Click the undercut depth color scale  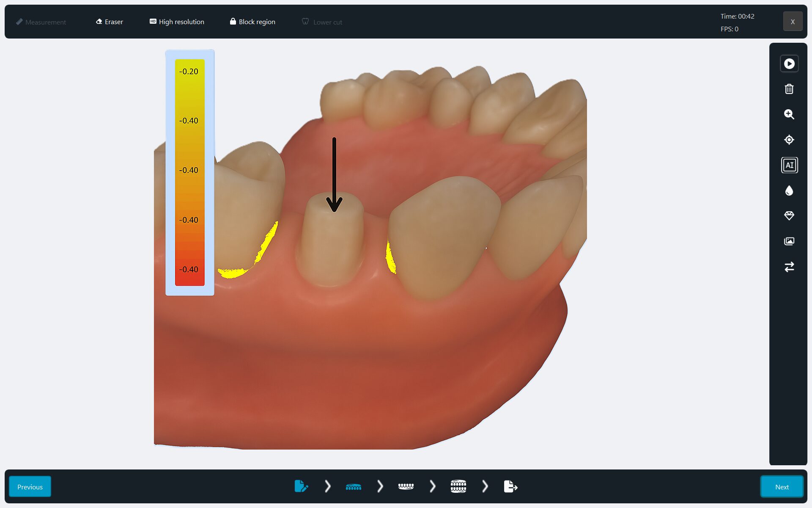[189, 172]
